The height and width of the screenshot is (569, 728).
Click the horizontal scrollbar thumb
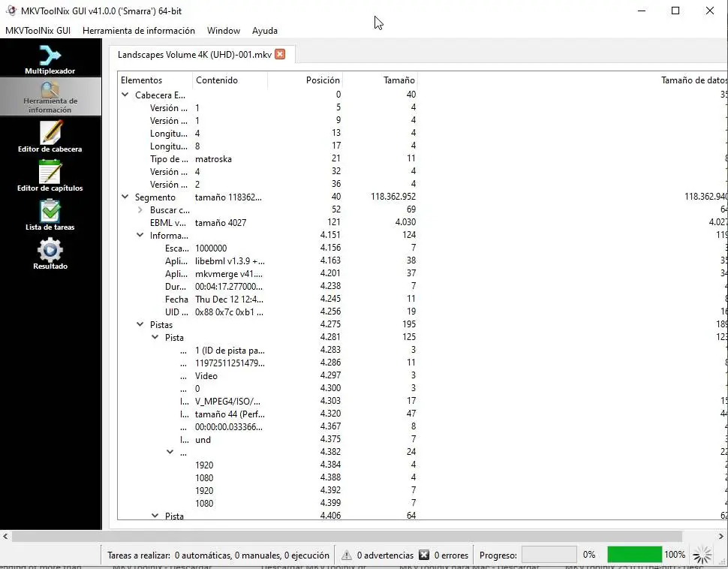click(347, 537)
